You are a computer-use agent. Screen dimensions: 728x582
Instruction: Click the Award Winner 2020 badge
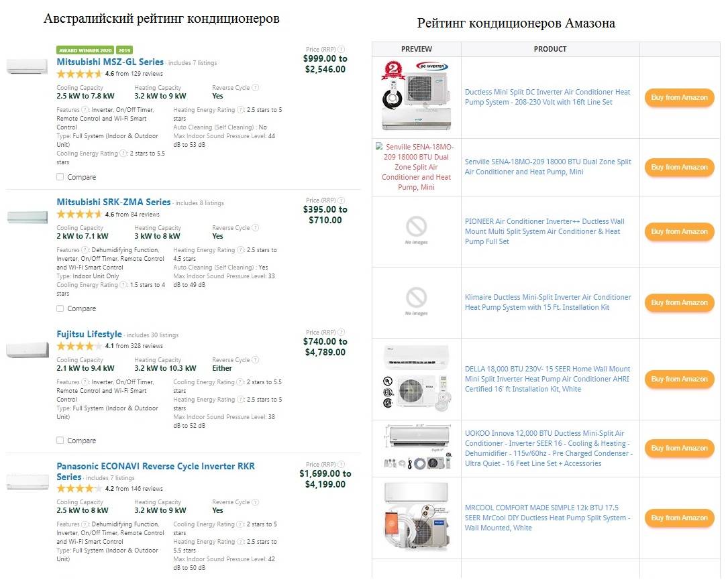pos(85,50)
